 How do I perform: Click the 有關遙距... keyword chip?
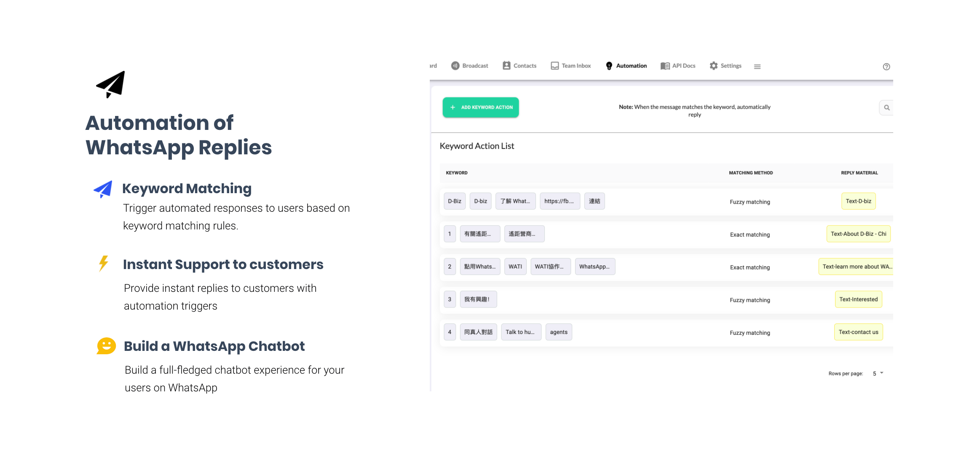[480, 234]
